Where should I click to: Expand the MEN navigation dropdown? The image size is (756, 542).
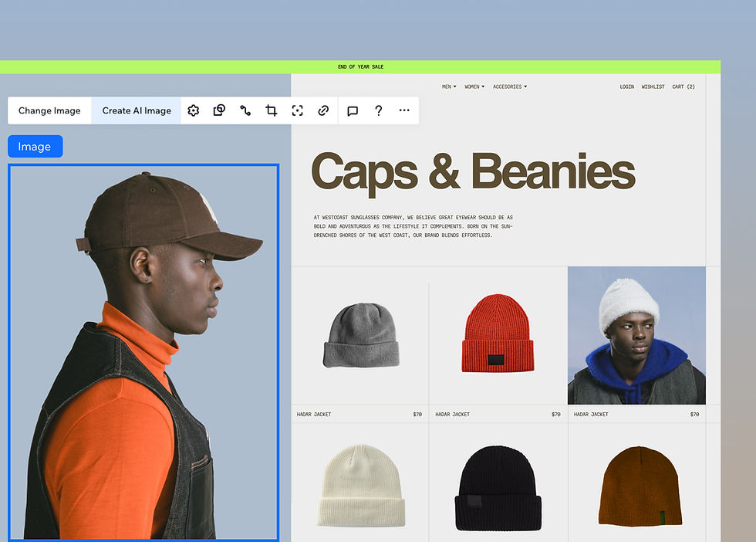tap(448, 86)
